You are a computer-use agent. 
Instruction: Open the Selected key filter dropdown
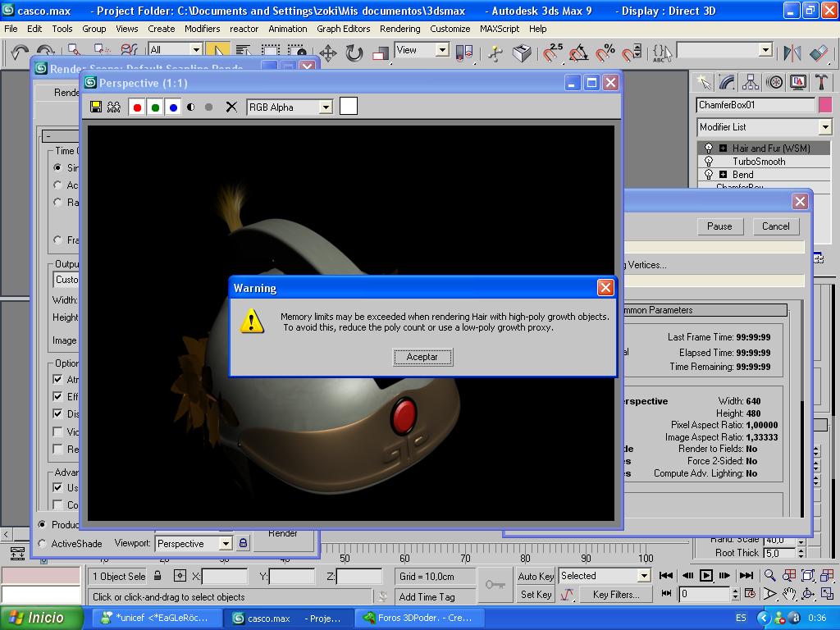coord(644,576)
